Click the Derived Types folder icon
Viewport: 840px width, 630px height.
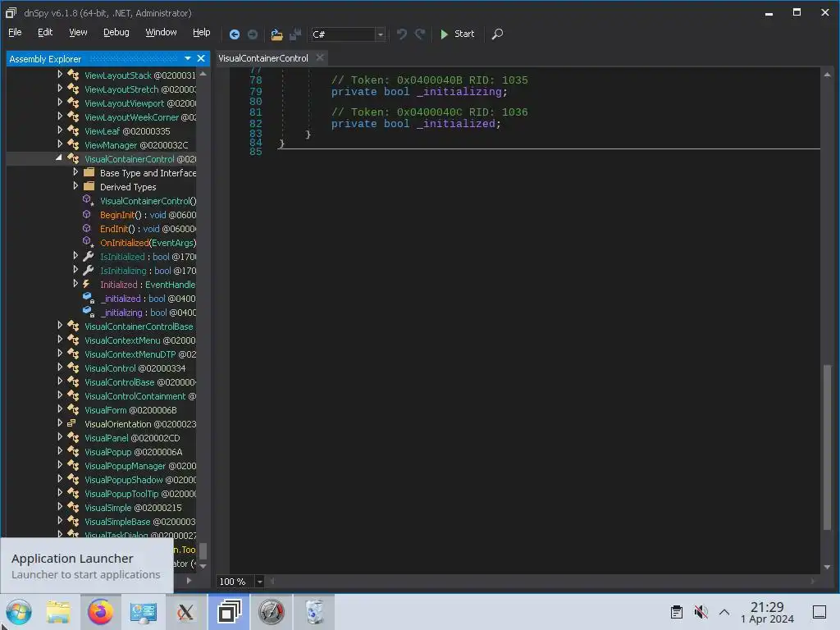[x=89, y=186]
